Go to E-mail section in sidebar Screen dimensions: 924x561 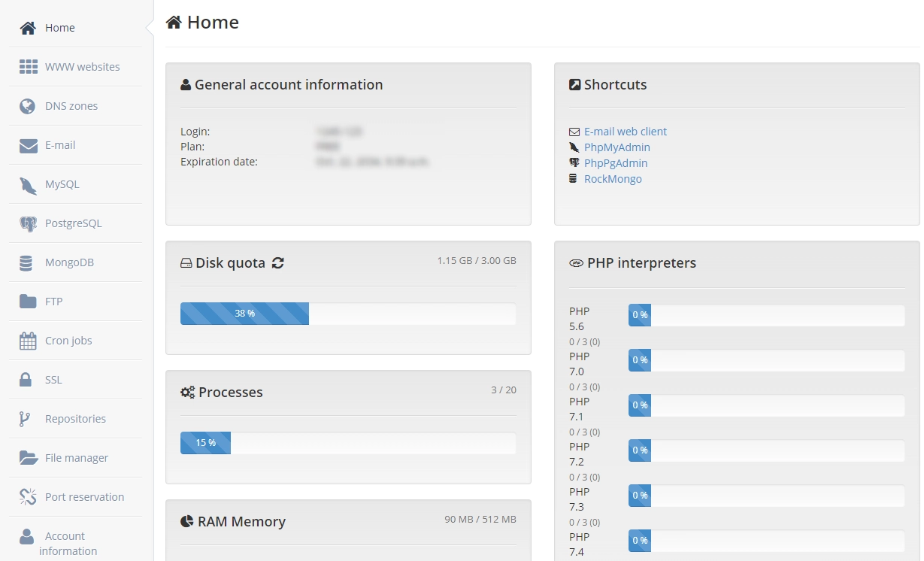(60, 145)
